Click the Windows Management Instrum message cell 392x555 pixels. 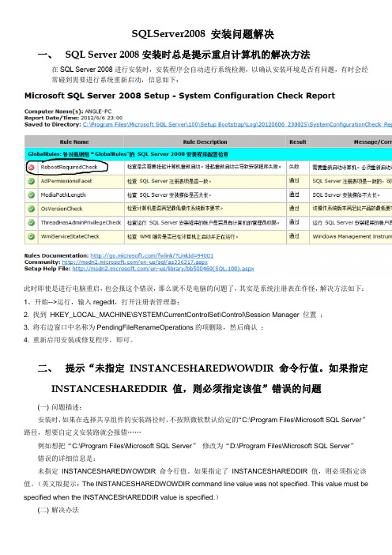[x=352, y=236]
